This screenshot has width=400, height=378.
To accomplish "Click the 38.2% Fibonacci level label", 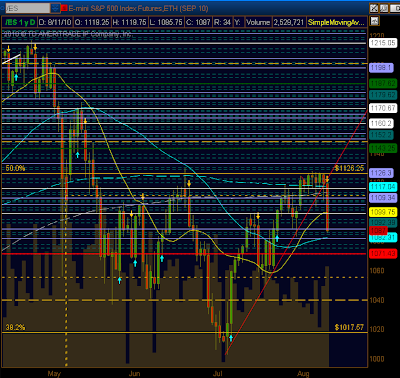I will click(x=15, y=327).
